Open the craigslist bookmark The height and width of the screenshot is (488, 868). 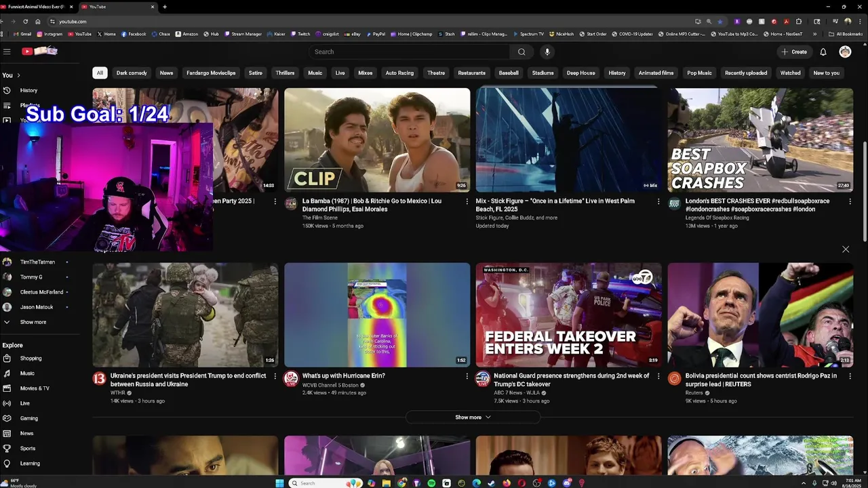327,34
